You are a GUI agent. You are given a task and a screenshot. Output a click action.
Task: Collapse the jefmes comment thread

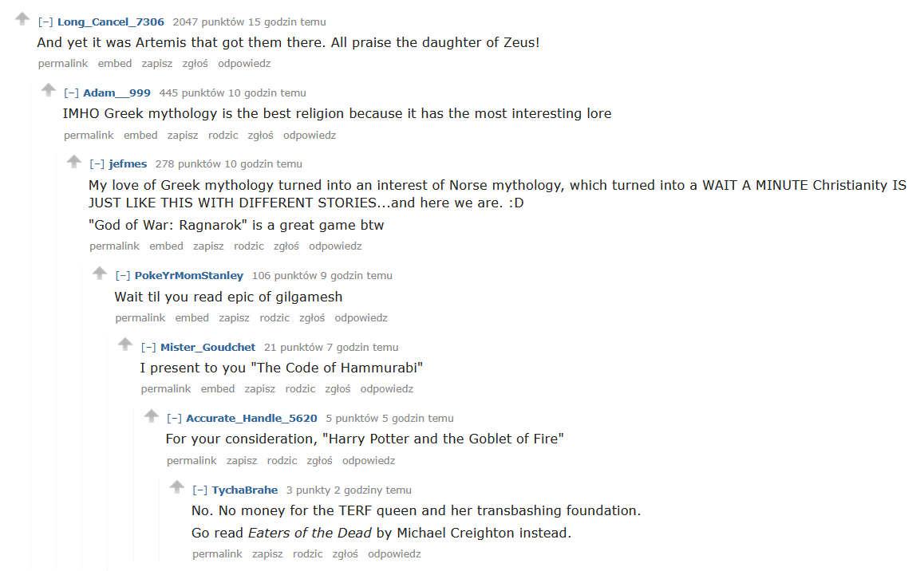pos(97,164)
